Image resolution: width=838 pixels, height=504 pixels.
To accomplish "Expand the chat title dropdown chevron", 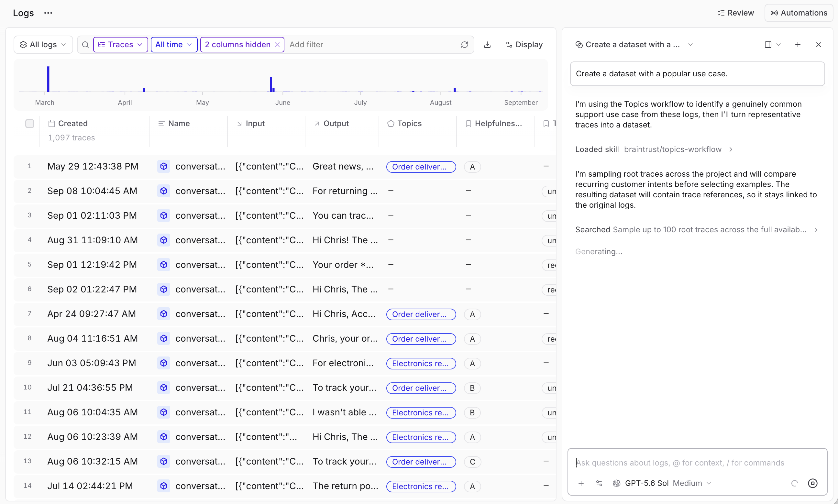I will 690,45.
